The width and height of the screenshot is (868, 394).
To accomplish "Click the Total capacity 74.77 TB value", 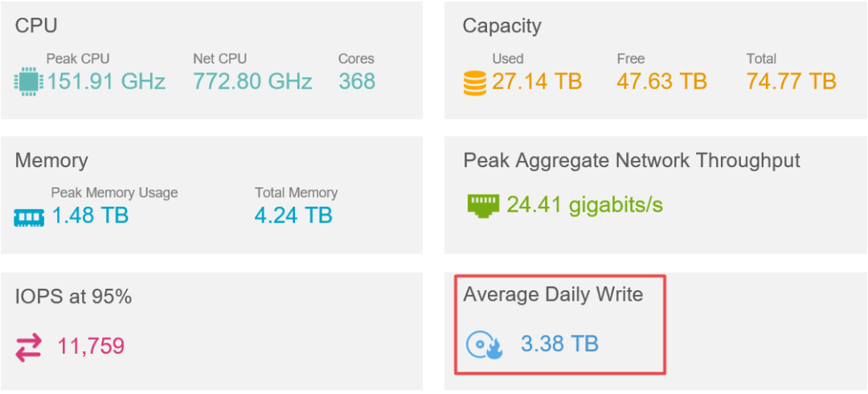I will tap(791, 81).
